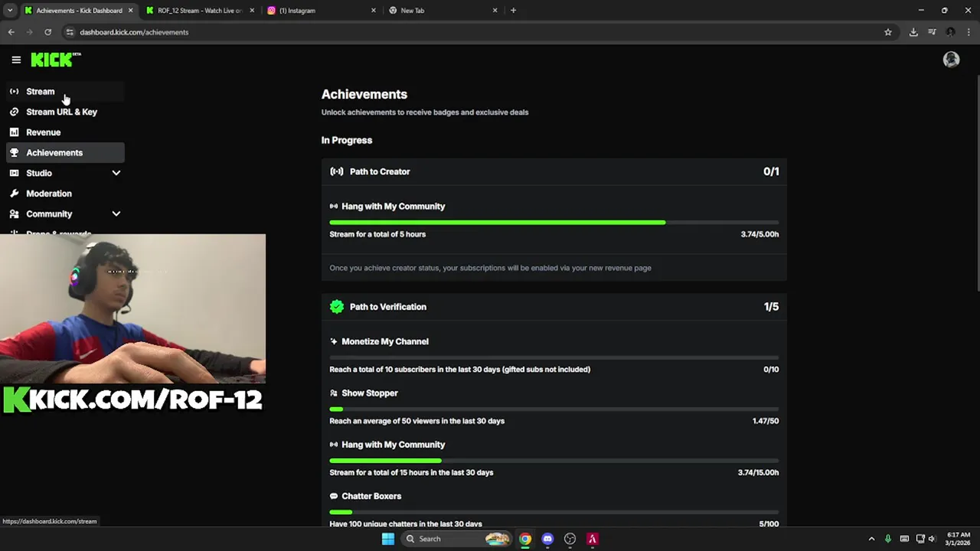
Task: Click the Monetize My Channel sparkle icon
Action: pos(334,341)
